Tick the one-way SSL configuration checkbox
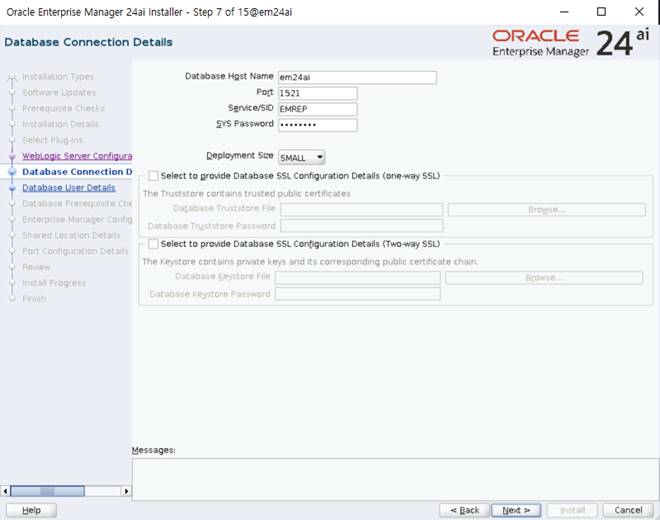This screenshot has height=520, width=660. pyautogui.click(x=153, y=176)
